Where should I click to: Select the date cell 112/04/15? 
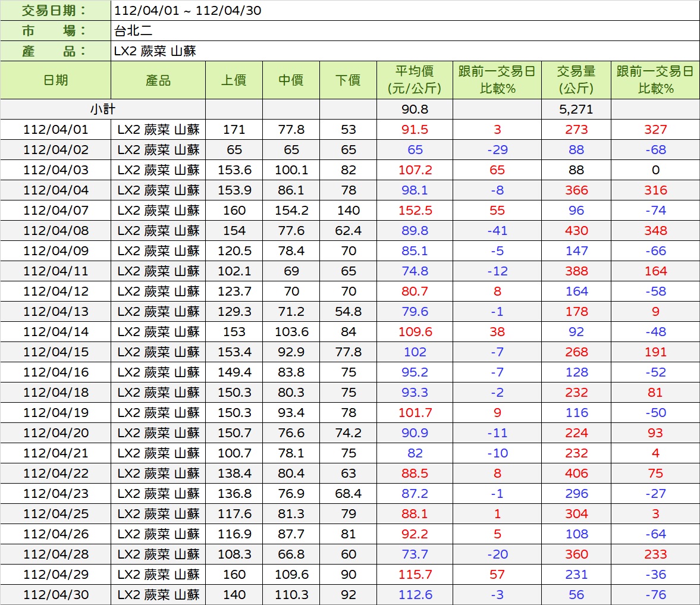55,352
